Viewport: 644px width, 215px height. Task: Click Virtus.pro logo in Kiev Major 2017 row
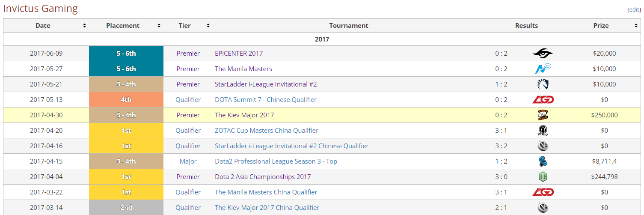pyautogui.click(x=543, y=115)
